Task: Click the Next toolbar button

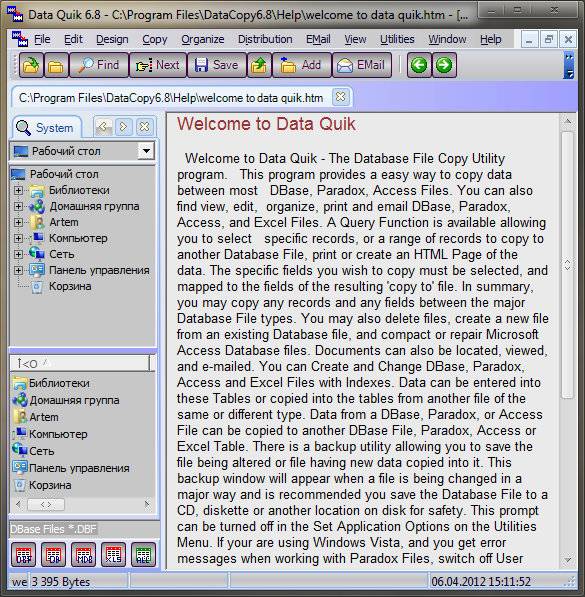Action: (158, 65)
